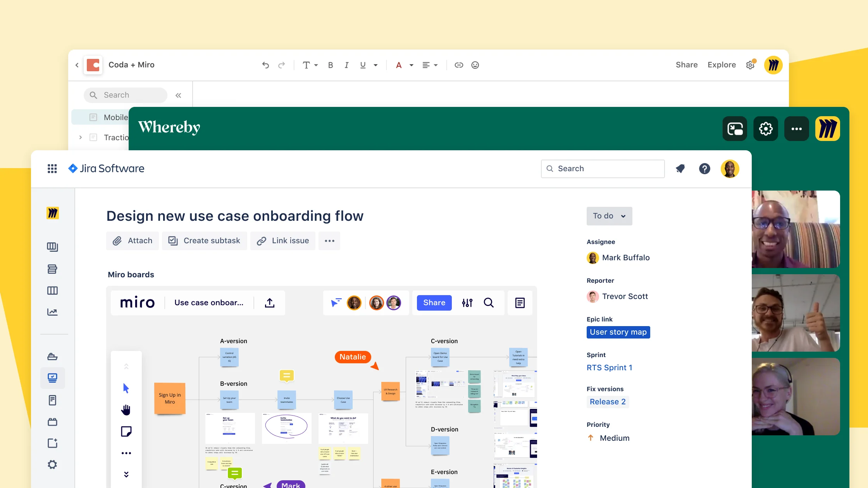Select the red text color A
This screenshot has width=868, height=488.
point(399,65)
